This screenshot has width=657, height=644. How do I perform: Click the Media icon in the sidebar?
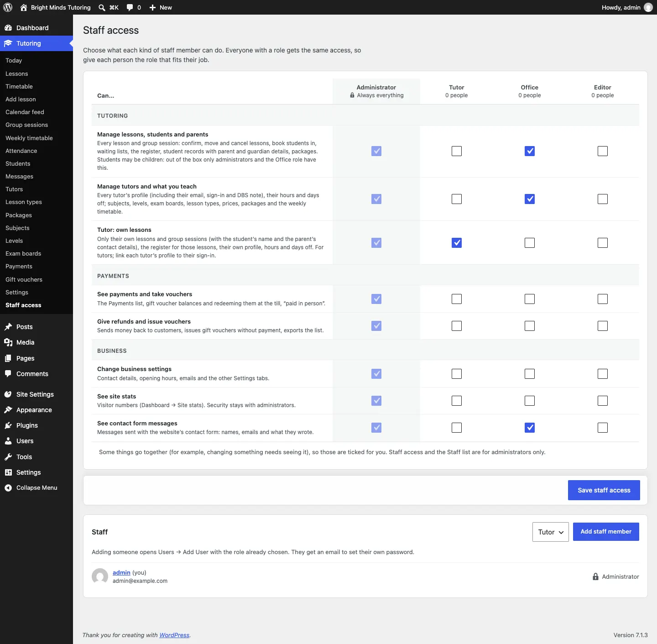click(8, 342)
